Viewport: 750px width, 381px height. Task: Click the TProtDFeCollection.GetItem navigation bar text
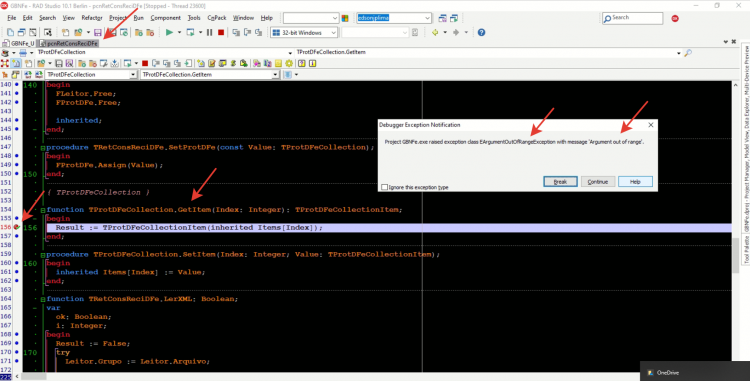pos(331,52)
